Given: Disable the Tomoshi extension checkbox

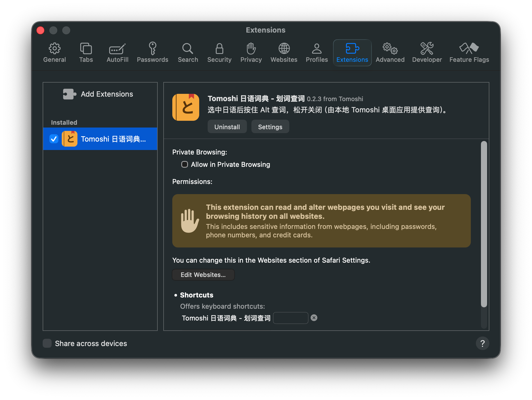Looking at the screenshot, I should [54, 139].
